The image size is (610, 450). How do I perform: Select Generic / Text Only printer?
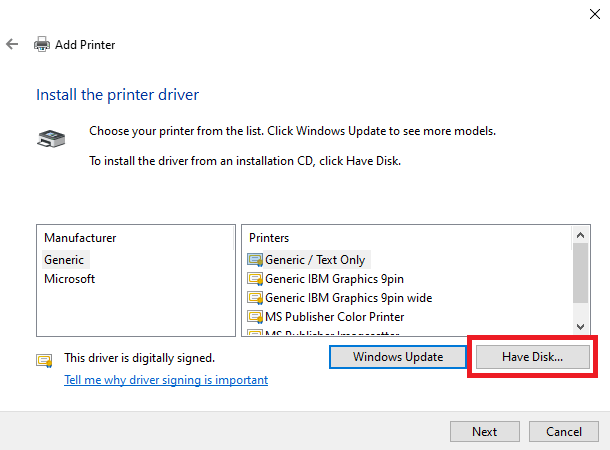(x=315, y=260)
